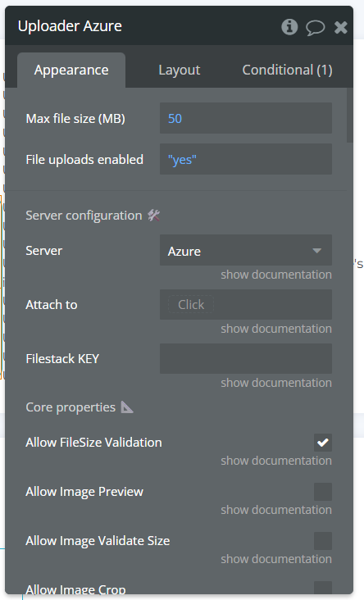Click the Server configuration tools icon
This screenshot has width=364, height=600.
point(154,216)
